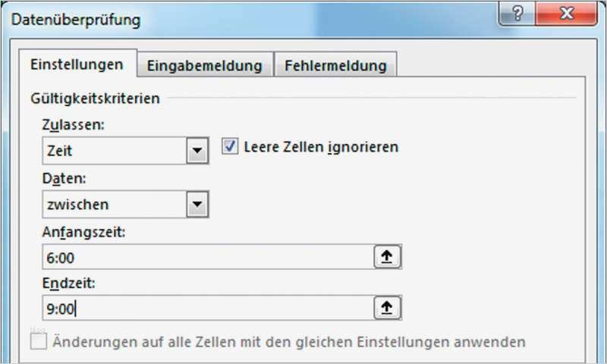Click the Endzeit range selector arrow icon
Viewport: 607px width, 364px height.
(387, 307)
